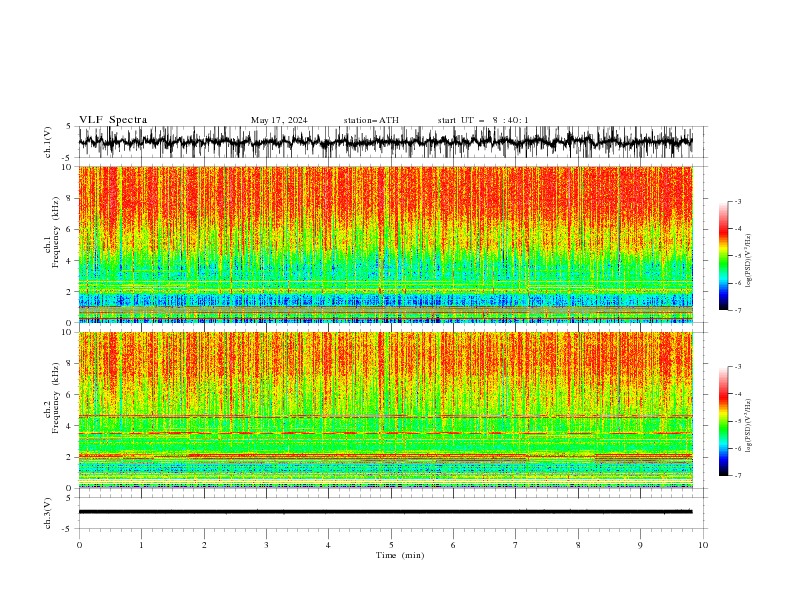Click the "ch.3(V)" axis label
792x612 pixels.
tap(48, 513)
